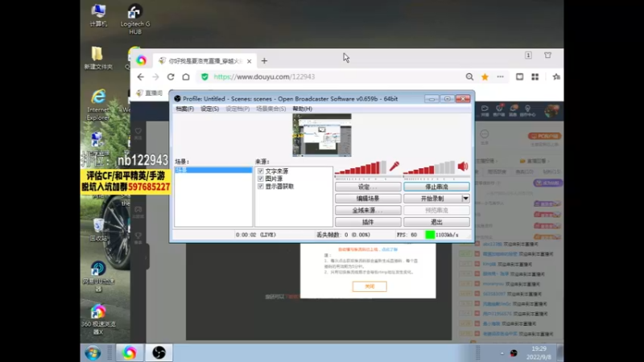Go to the browser home page
Screen dimensions: 644x362
pos(186,76)
